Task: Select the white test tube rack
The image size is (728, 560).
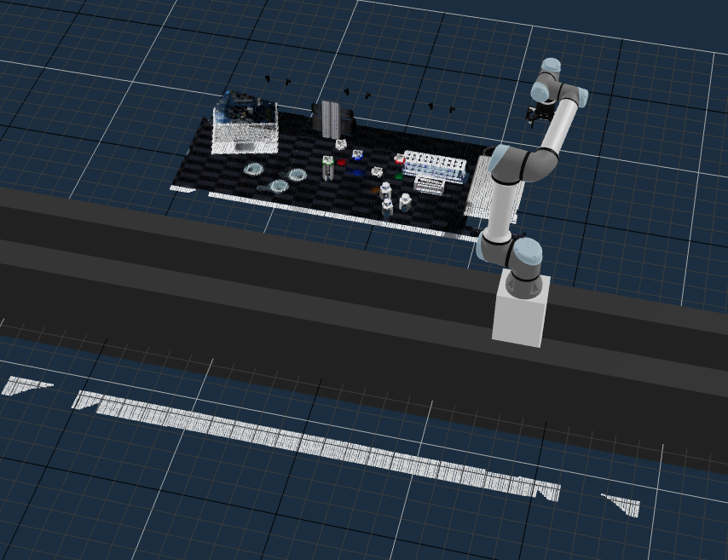Action: (x=434, y=165)
